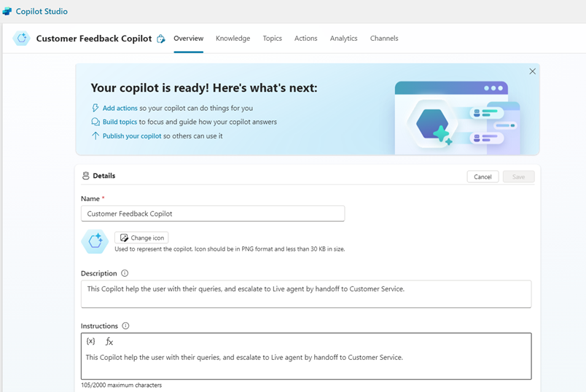This screenshot has width=586, height=392.
Task: Click the edit icon beside Customer Feedback Copilot title
Action: pyautogui.click(x=161, y=39)
